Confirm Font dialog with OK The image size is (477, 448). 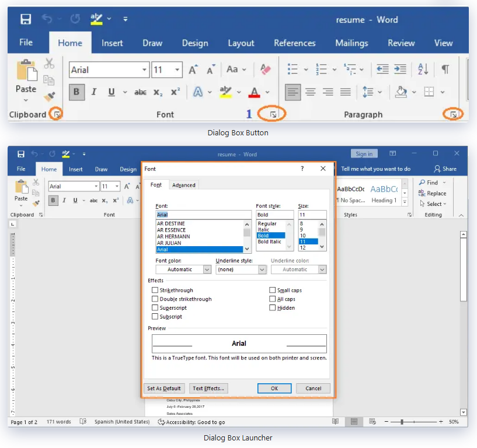coord(274,388)
